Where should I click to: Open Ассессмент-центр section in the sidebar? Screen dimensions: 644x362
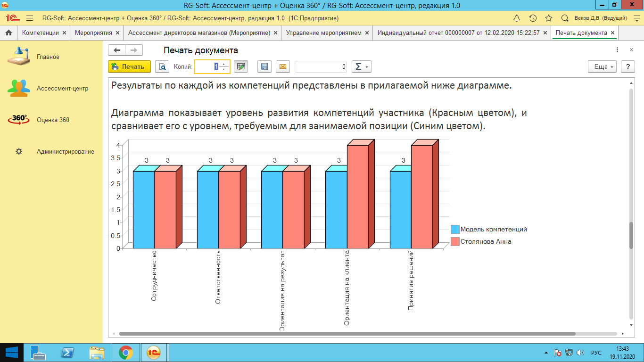click(48, 88)
